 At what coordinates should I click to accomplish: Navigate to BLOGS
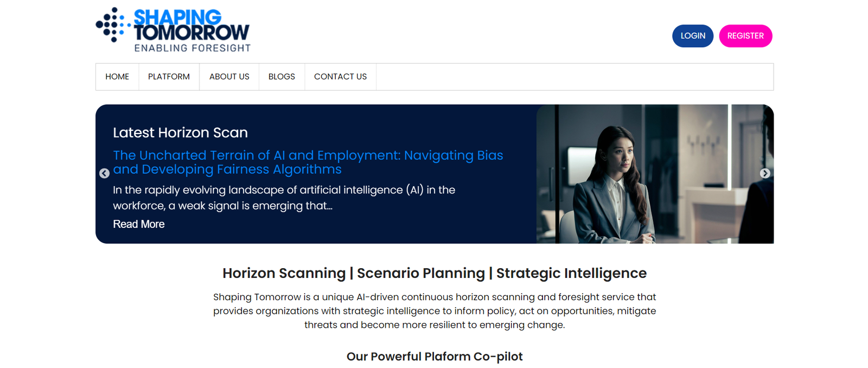[282, 77]
